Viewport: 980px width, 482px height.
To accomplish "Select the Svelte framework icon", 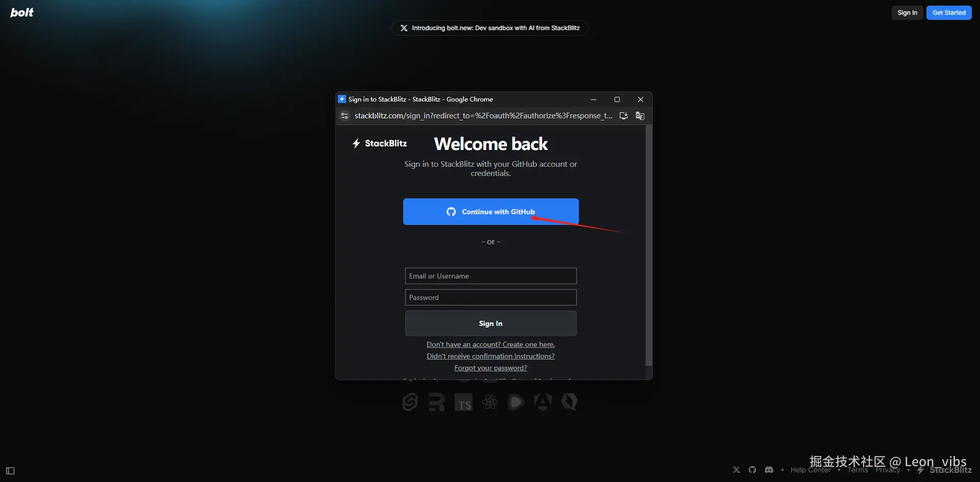I will coord(410,402).
